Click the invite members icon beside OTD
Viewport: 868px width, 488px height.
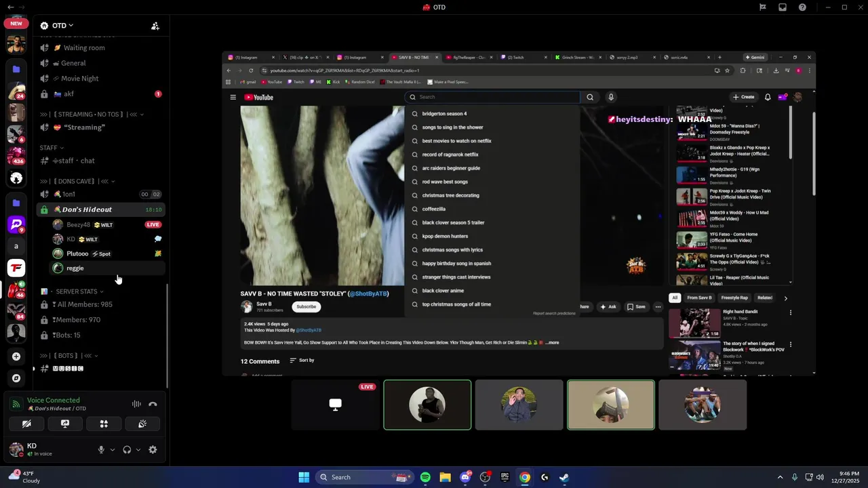click(x=155, y=26)
